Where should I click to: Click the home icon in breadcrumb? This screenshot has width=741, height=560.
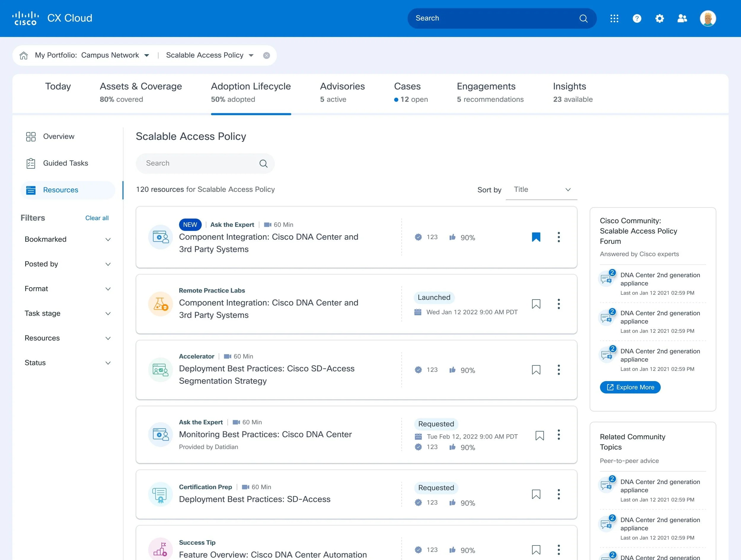tap(24, 55)
